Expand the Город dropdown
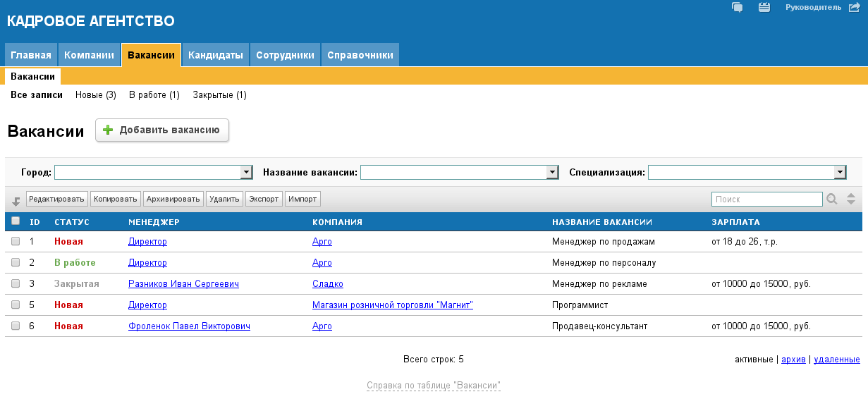 click(246, 173)
